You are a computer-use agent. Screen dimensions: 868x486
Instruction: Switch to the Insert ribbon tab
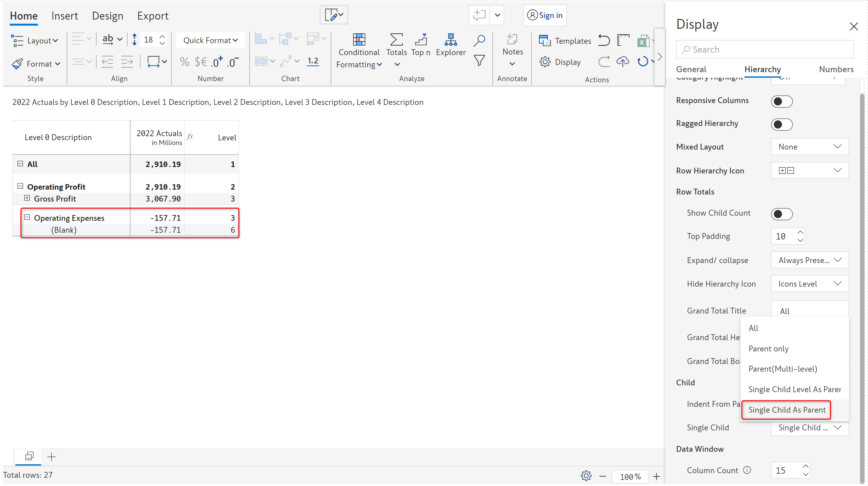coord(65,16)
